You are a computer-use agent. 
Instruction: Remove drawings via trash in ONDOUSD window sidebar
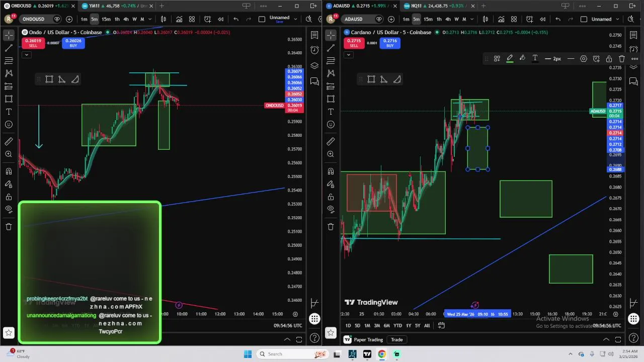tap(9, 227)
